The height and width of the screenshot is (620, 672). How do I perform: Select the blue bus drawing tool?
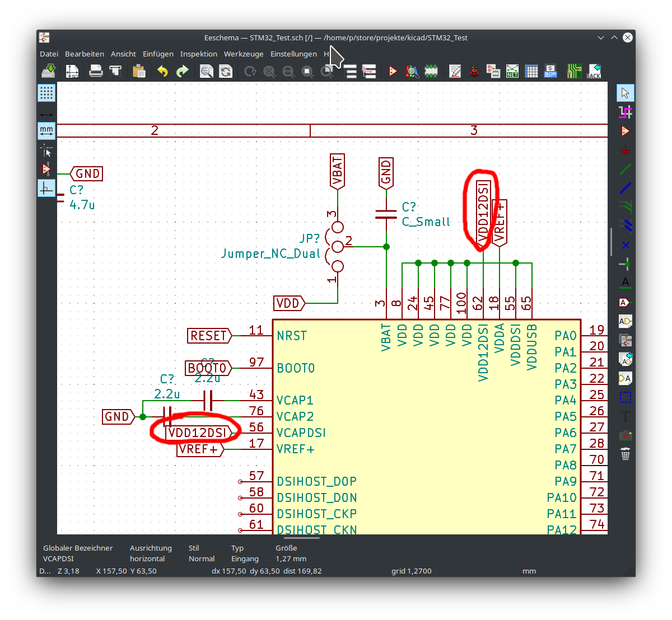(x=626, y=188)
